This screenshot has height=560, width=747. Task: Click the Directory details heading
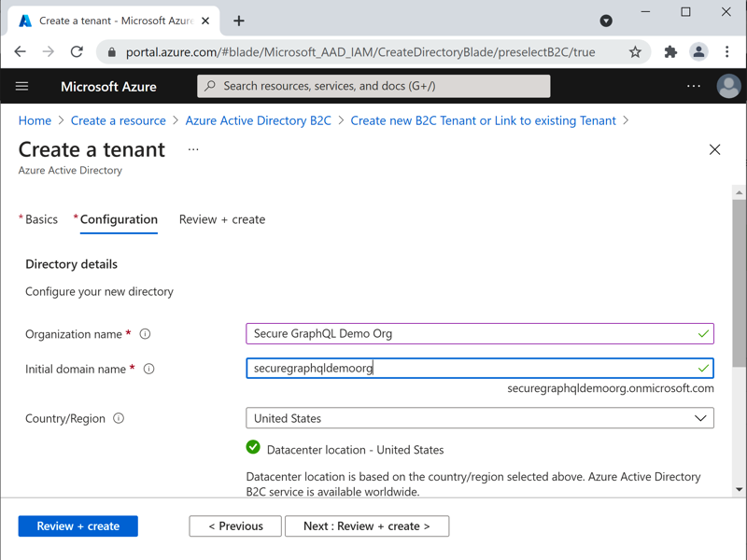pos(72,264)
